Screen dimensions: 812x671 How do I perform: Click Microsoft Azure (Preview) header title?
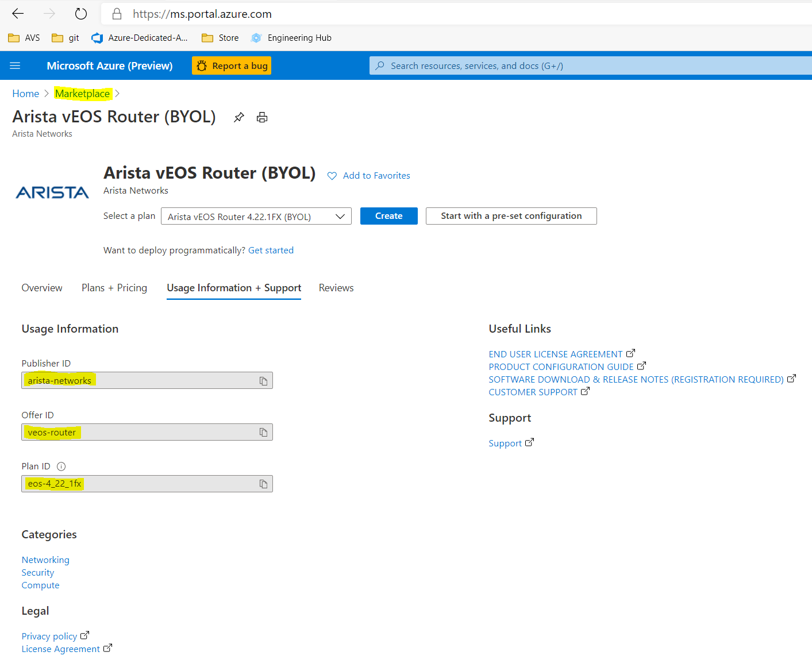(110, 65)
